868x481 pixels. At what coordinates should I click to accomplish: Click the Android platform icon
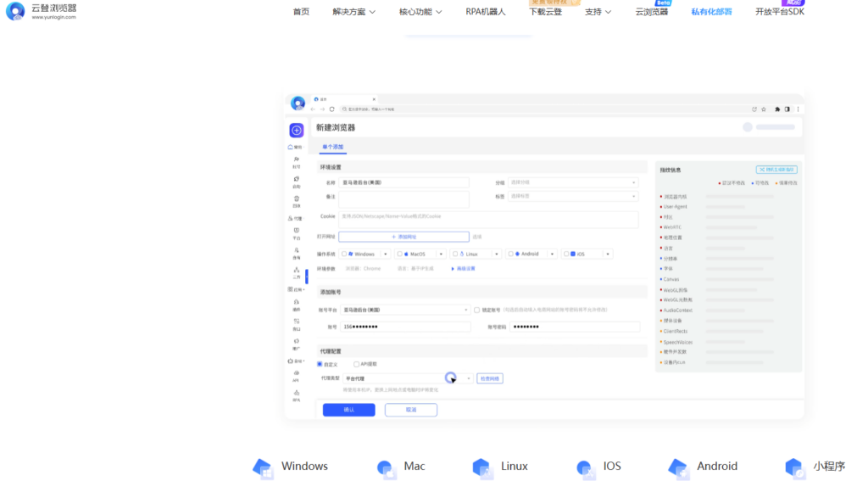[677, 467]
